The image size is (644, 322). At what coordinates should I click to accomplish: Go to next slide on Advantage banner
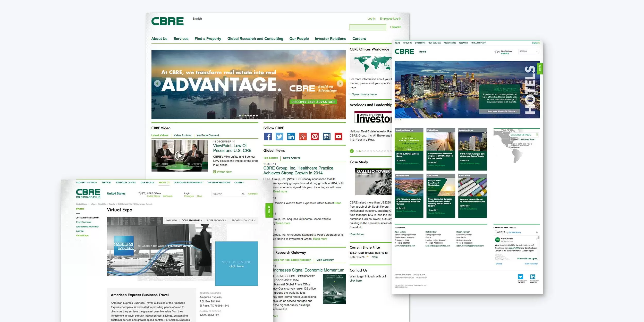(340, 83)
